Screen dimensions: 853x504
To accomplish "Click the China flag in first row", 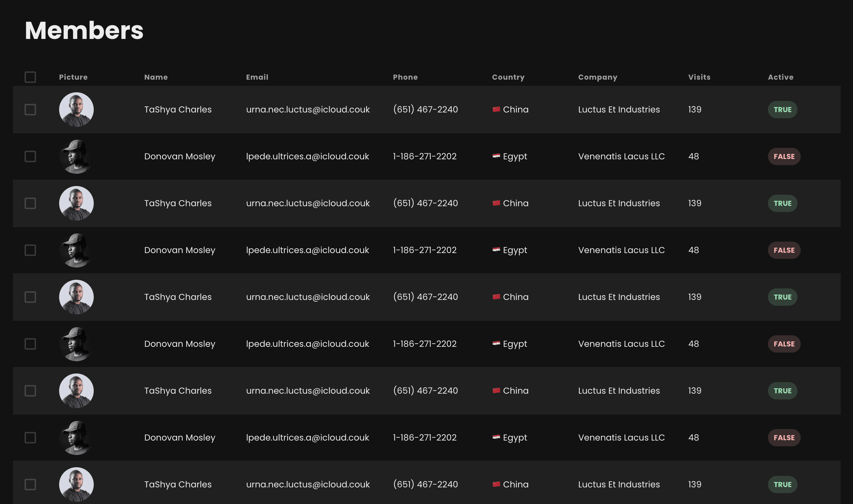I will (x=496, y=109).
